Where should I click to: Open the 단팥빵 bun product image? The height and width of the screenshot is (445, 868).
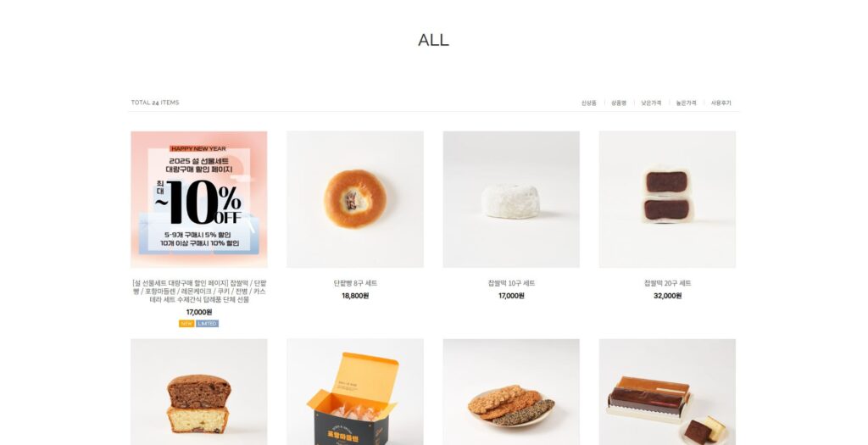[x=355, y=199]
